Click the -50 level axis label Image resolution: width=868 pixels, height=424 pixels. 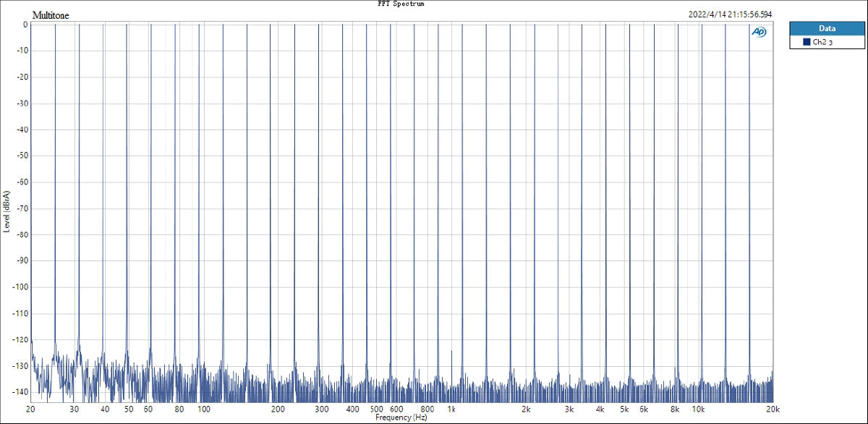20,156
